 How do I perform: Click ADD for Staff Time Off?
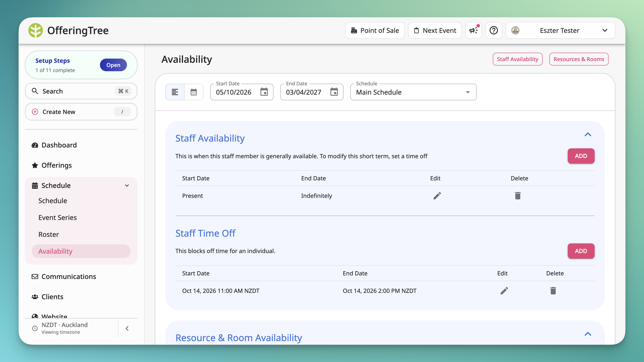(581, 251)
